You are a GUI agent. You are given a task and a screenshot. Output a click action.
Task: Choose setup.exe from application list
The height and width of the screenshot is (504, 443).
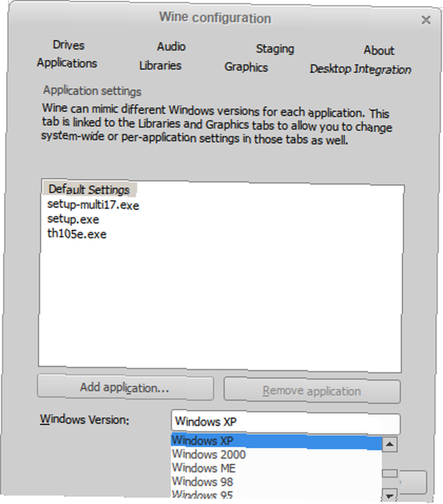[73, 219]
